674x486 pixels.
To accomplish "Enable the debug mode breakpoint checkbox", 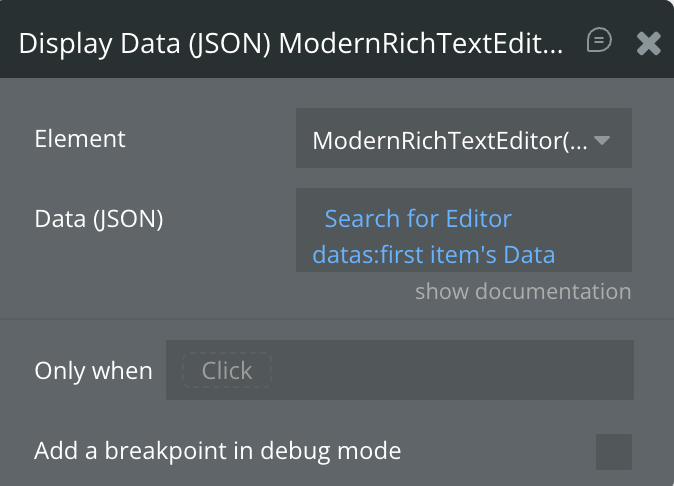I will [613, 451].
